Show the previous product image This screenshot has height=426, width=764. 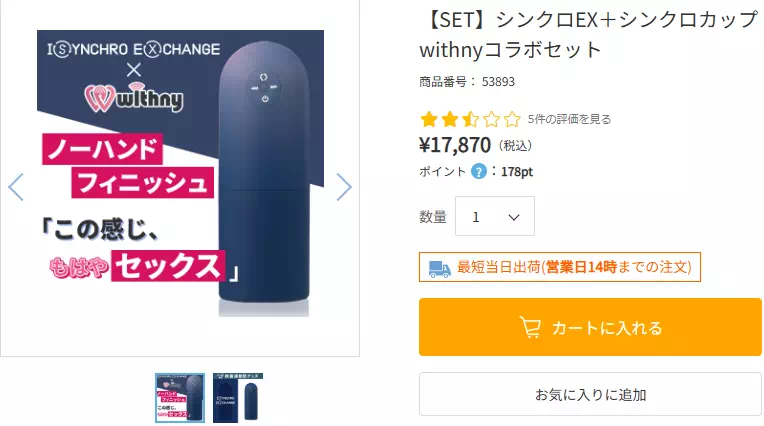(16, 187)
